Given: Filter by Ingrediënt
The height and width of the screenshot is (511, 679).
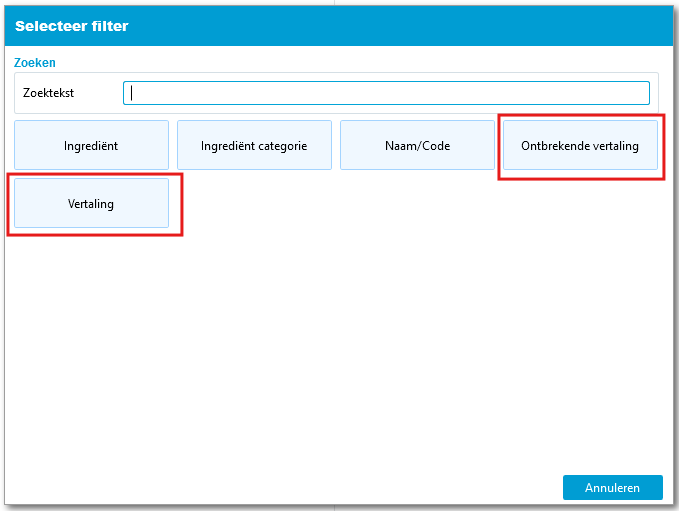Looking at the screenshot, I should point(91,146).
